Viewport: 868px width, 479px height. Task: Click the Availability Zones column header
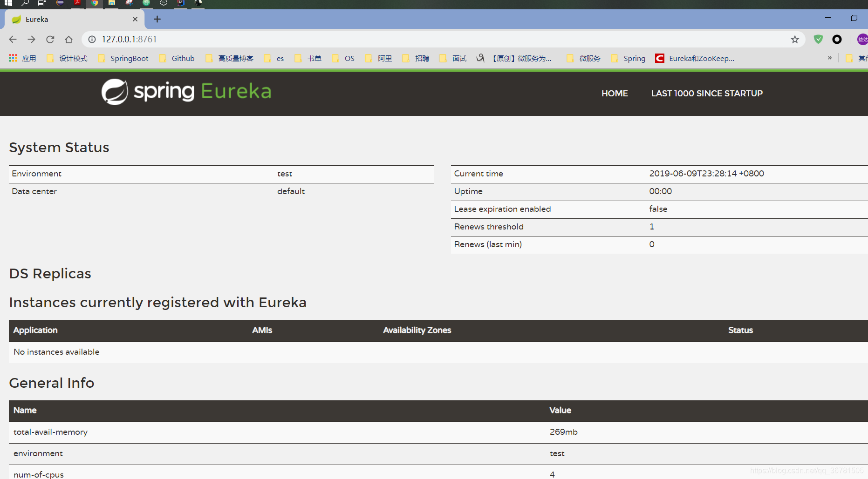tap(417, 330)
